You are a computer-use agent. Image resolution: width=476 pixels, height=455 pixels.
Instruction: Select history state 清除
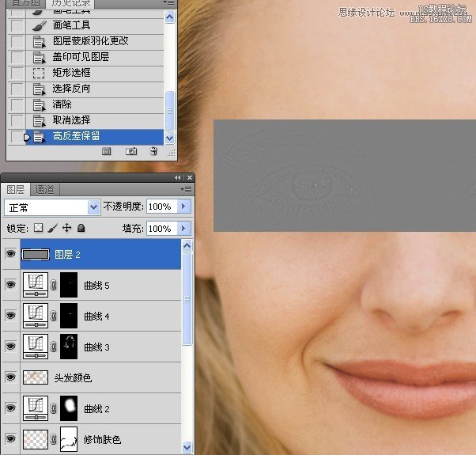pyautogui.click(x=95, y=104)
